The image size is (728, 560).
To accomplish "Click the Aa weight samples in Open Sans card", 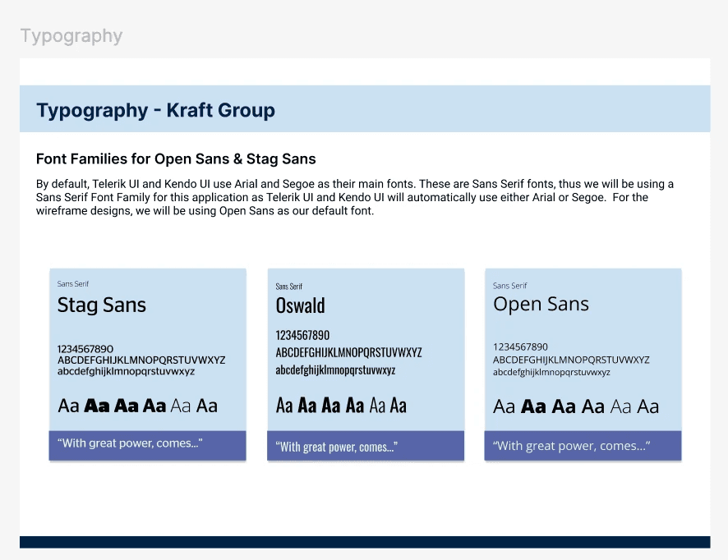I will [x=576, y=407].
